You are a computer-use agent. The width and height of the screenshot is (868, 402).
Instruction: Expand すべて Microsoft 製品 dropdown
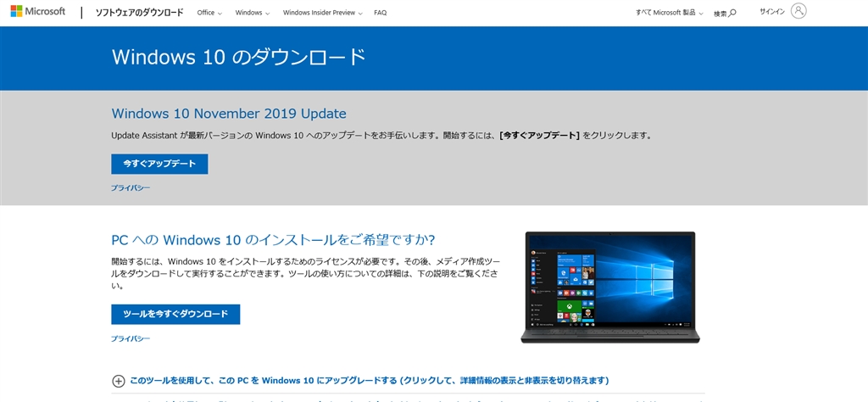(x=670, y=13)
